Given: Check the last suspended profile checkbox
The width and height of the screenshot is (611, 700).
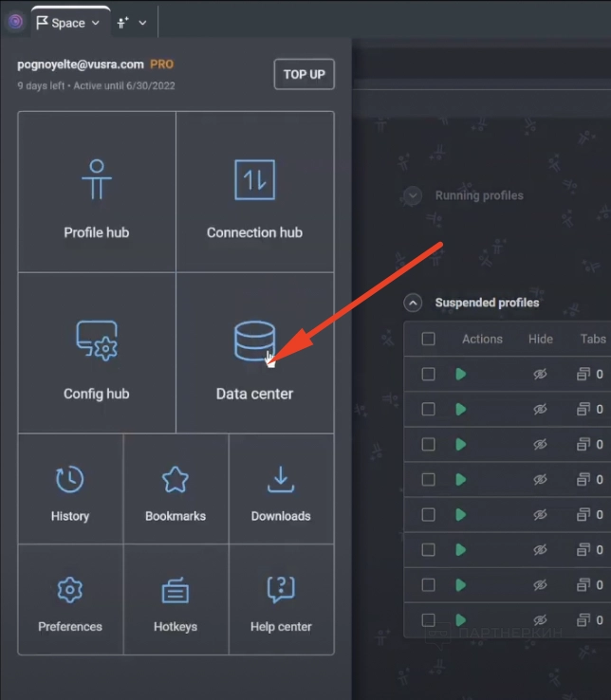Looking at the screenshot, I should click(429, 620).
